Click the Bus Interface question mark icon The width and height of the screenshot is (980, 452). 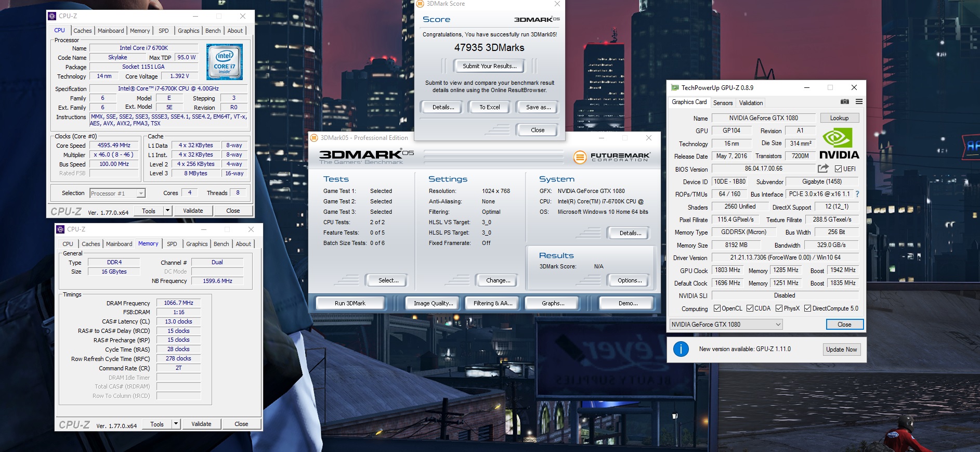tap(857, 194)
